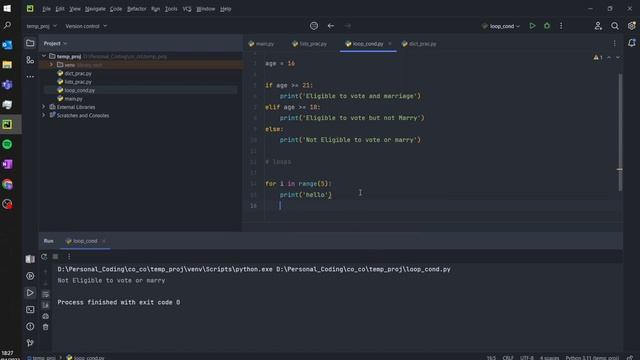The height and width of the screenshot is (360, 640).
Task: Open the Terminal tool window
Action: [x=30, y=309]
